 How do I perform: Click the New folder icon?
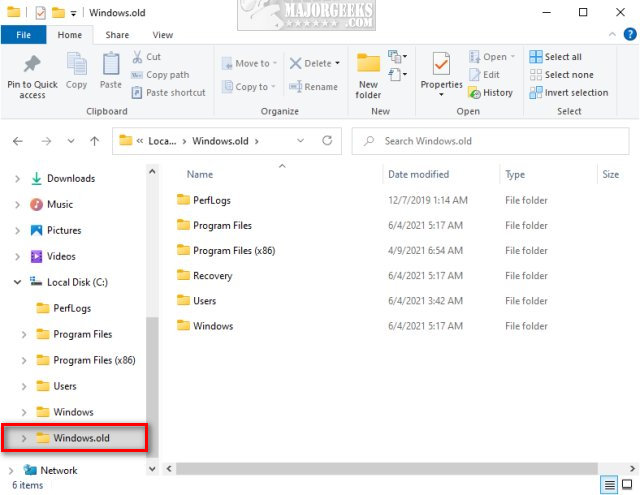point(368,64)
